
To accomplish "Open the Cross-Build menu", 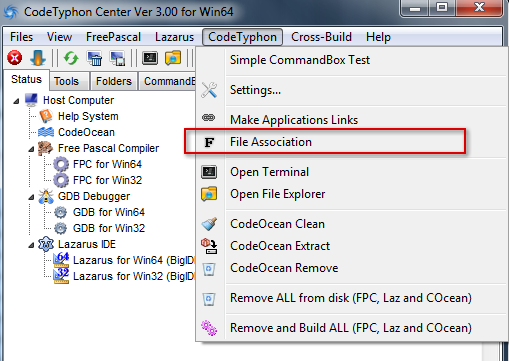I will point(321,37).
